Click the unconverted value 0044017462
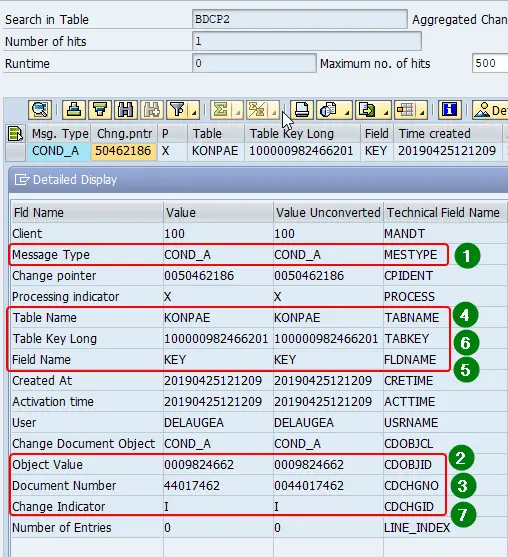This screenshot has height=557, width=508. pyautogui.click(x=309, y=486)
